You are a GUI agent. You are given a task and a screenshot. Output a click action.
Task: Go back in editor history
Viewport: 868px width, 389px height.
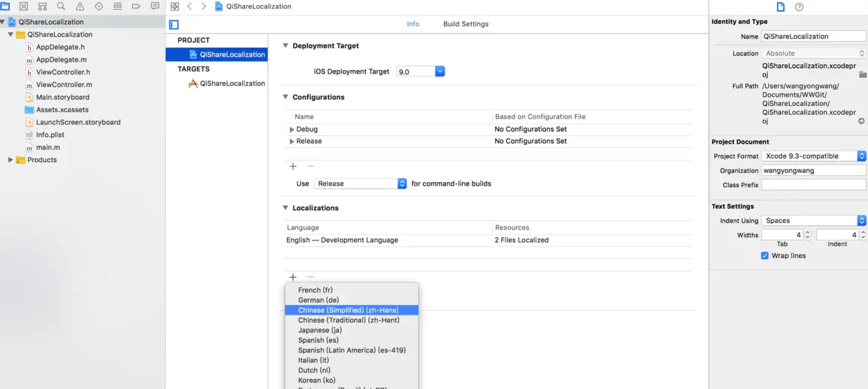pyautogui.click(x=190, y=6)
